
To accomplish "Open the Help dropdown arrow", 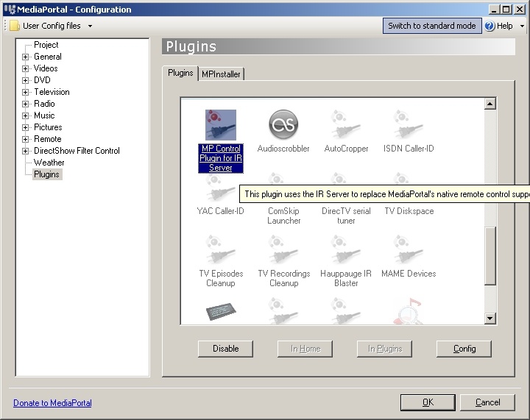I will coord(522,26).
